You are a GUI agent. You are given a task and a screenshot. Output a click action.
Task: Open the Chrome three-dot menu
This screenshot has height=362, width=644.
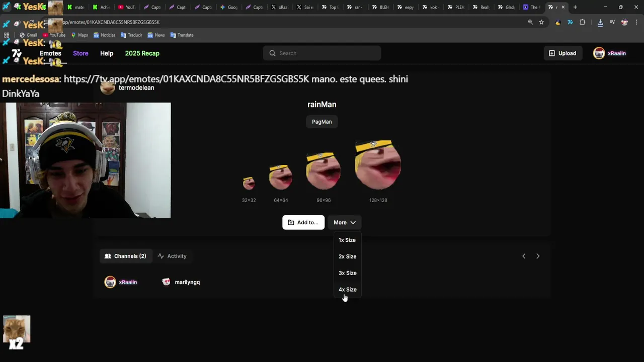(636, 22)
